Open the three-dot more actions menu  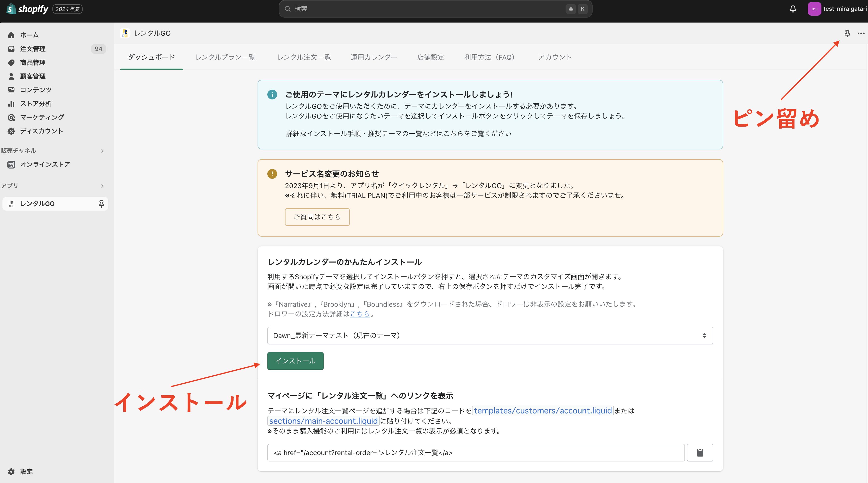[861, 33]
